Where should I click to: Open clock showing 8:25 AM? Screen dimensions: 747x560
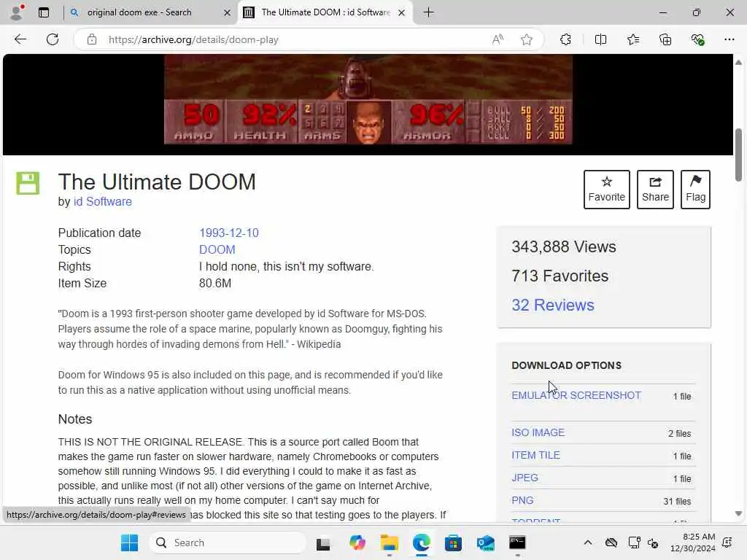pos(692,542)
